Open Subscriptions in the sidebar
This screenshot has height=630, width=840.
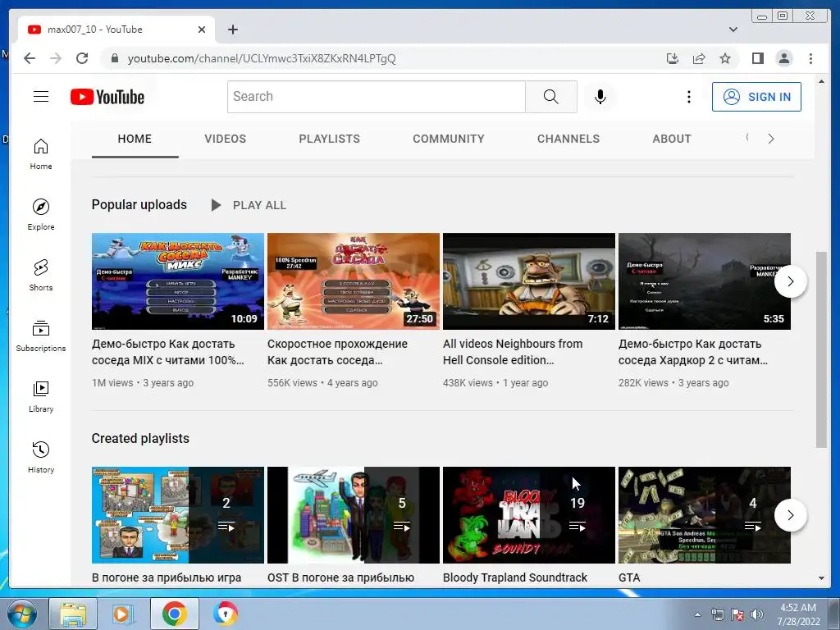pyautogui.click(x=41, y=336)
